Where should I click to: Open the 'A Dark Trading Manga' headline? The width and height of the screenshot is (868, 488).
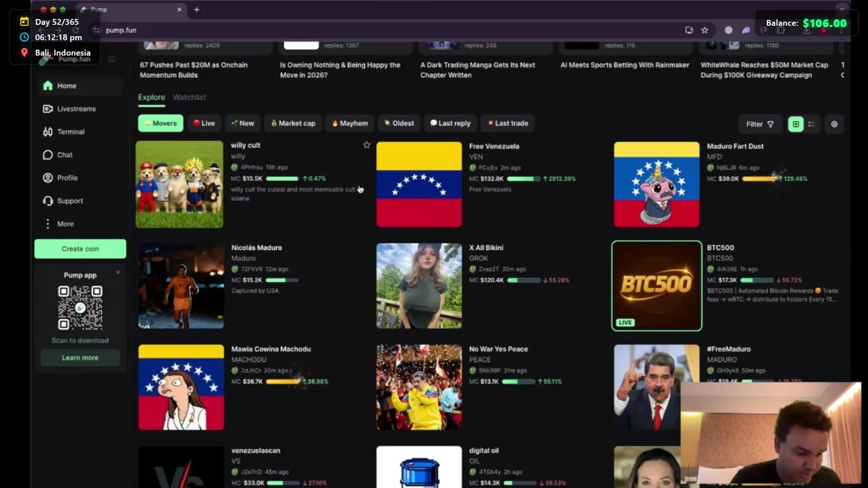click(x=477, y=70)
